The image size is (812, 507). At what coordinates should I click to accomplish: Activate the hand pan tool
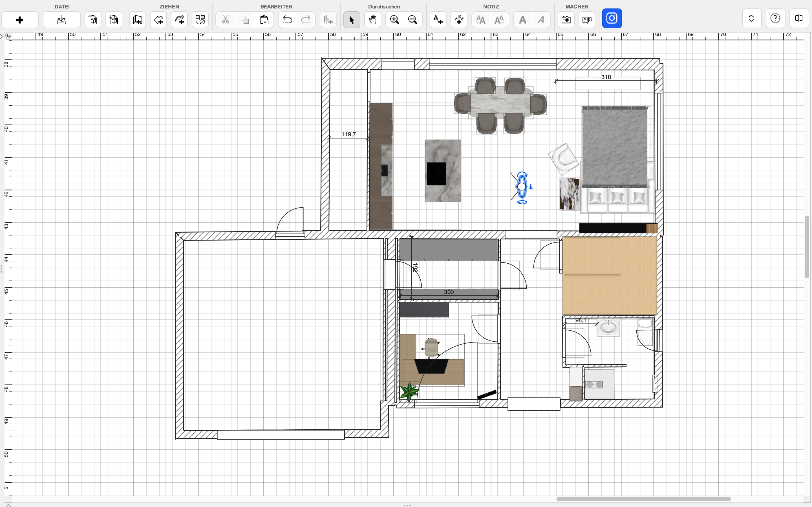(372, 20)
